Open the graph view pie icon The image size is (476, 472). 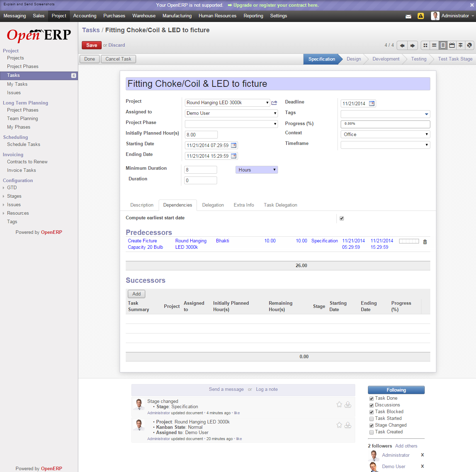click(x=469, y=45)
